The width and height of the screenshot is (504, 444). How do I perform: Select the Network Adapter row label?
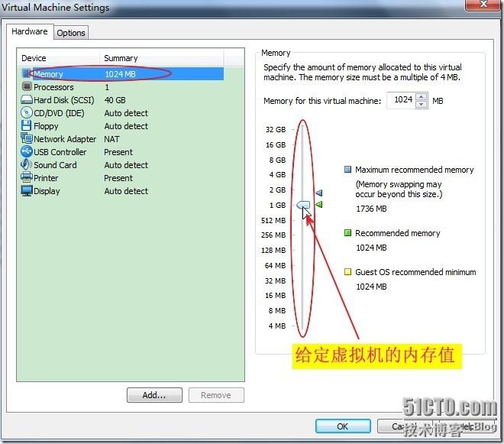click(65, 139)
